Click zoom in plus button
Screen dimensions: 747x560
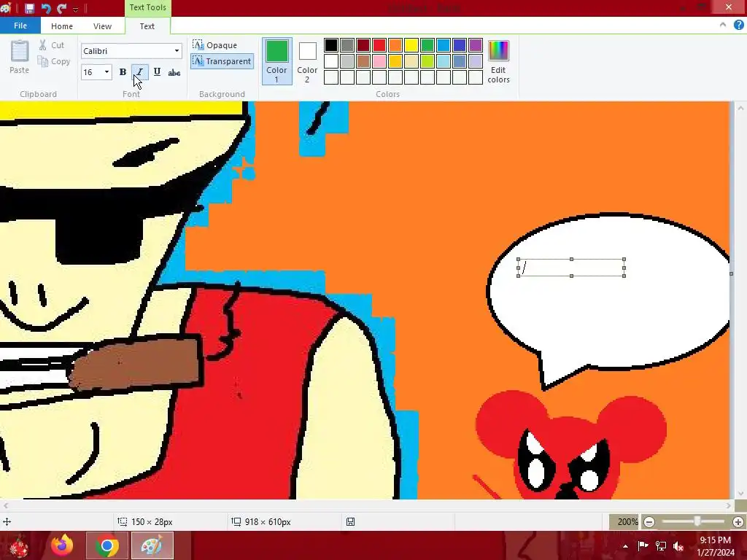(738, 522)
